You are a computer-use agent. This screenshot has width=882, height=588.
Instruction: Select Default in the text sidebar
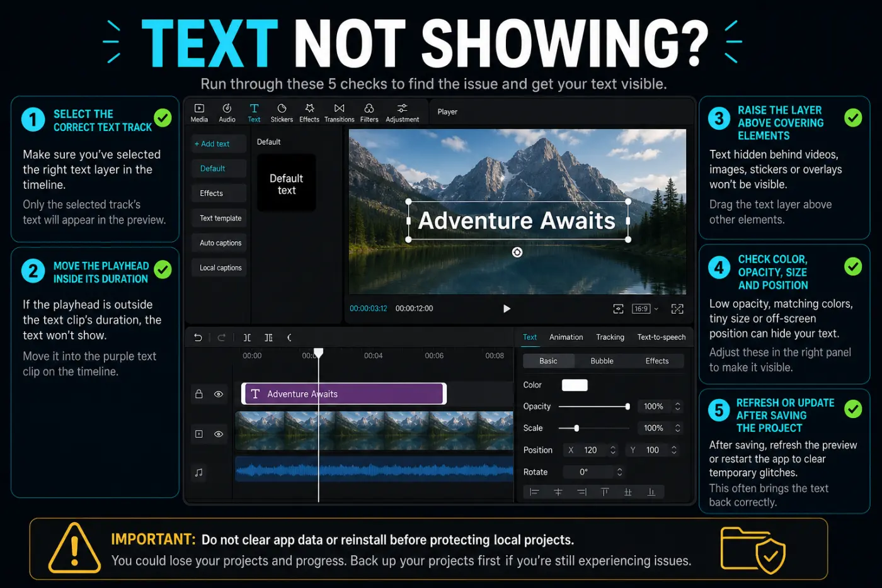pos(219,169)
